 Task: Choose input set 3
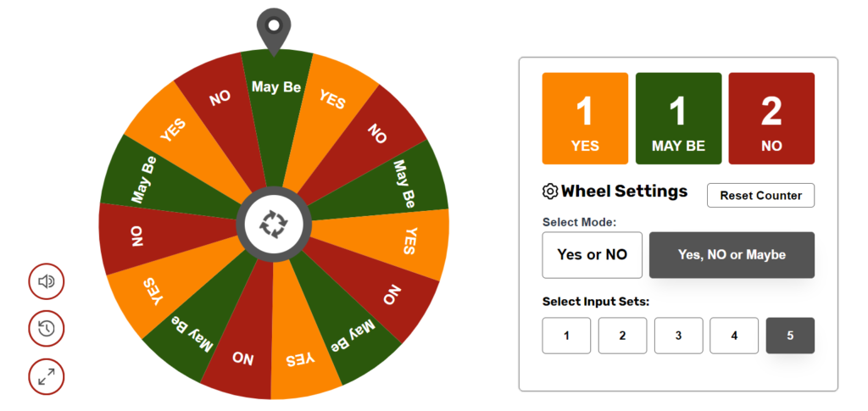679,336
